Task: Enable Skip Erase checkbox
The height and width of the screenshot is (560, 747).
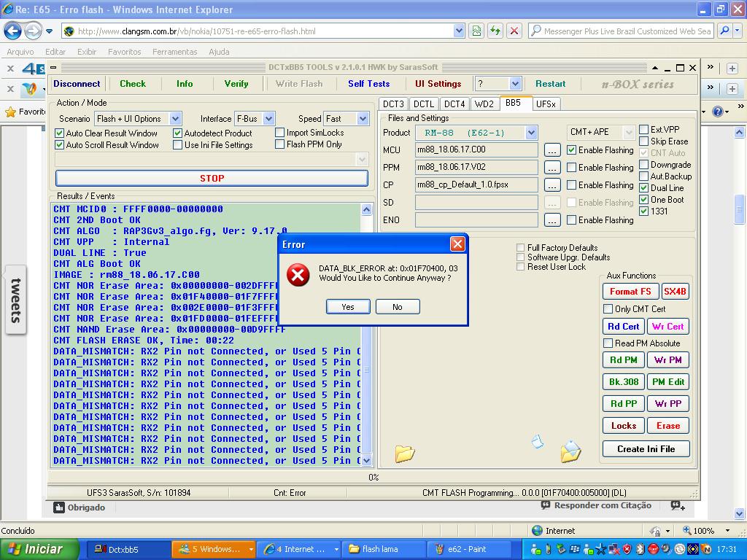Action: click(643, 141)
